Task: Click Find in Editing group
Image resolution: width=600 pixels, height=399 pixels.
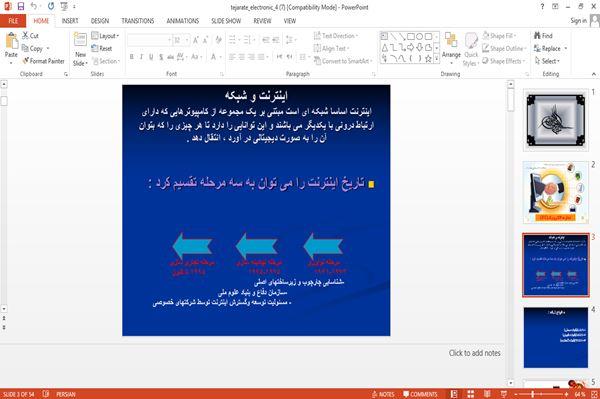Action: 543,36
